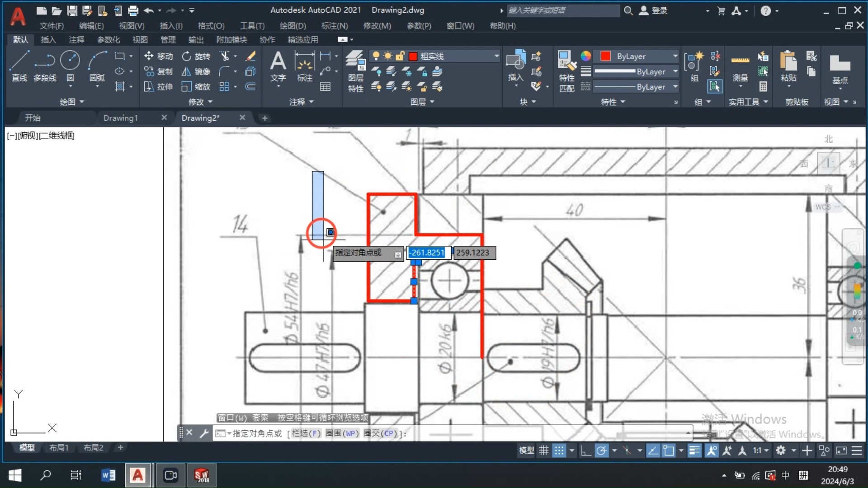Open the 标注(N) menu
Screen dimensions: 868x488
(x=335, y=26)
